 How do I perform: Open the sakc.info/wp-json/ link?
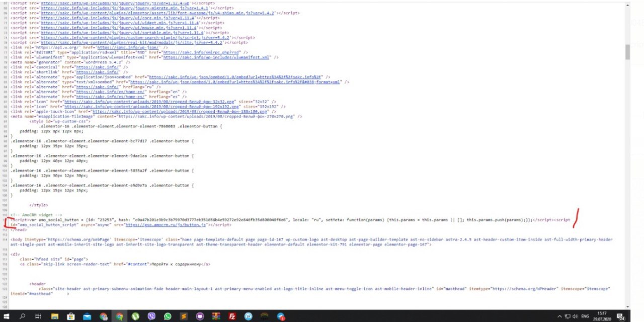click(x=128, y=47)
